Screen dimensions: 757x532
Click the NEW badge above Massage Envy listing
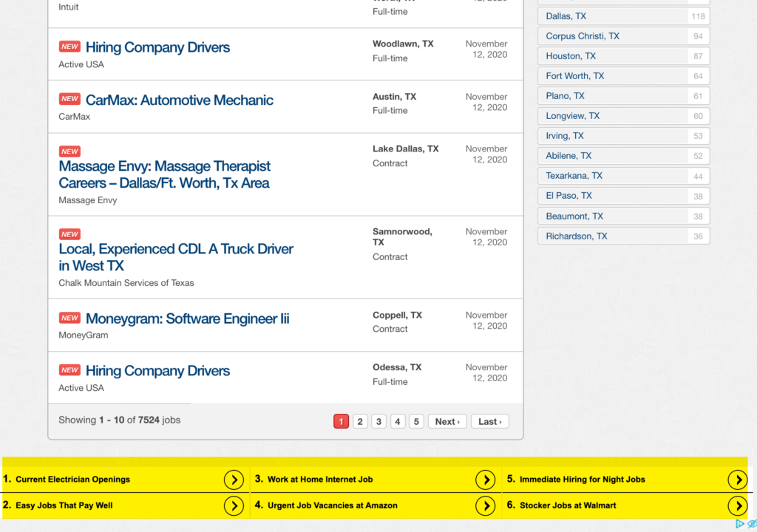coord(69,151)
